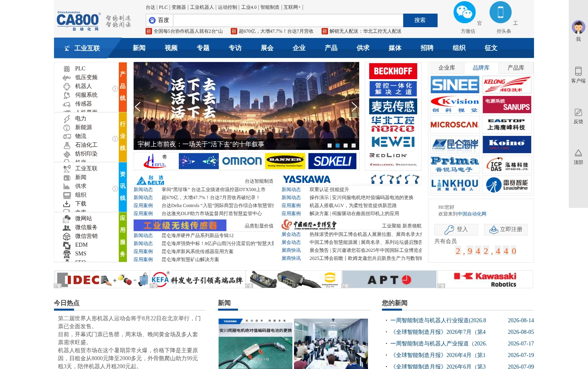The height and width of the screenshot is (369, 588).
Task: Open the 中国自动化网 welcome link
Action: point(472,214)
